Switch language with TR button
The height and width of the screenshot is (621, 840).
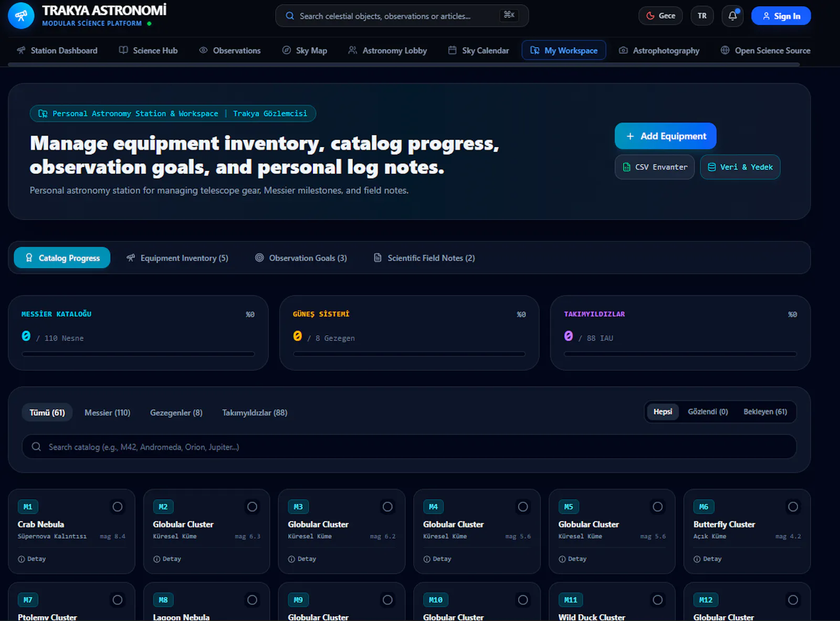[x=702, y=16]
